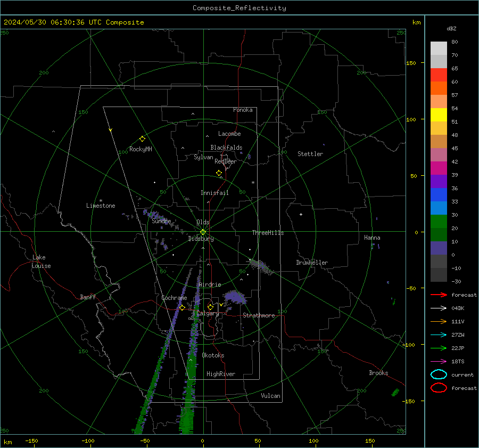
Task: Click the cyan 27ZW arrow in legend
Action: pos(439,335)
